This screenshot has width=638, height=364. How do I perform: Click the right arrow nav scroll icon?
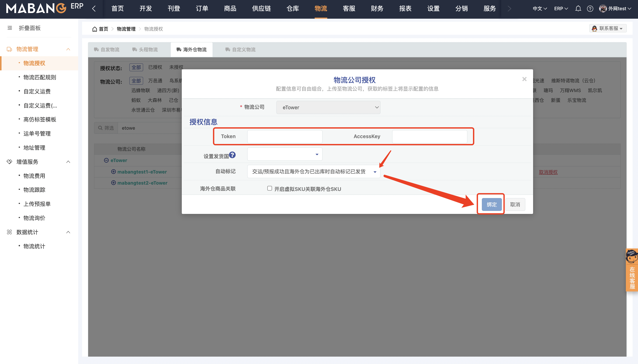point(509,9)
